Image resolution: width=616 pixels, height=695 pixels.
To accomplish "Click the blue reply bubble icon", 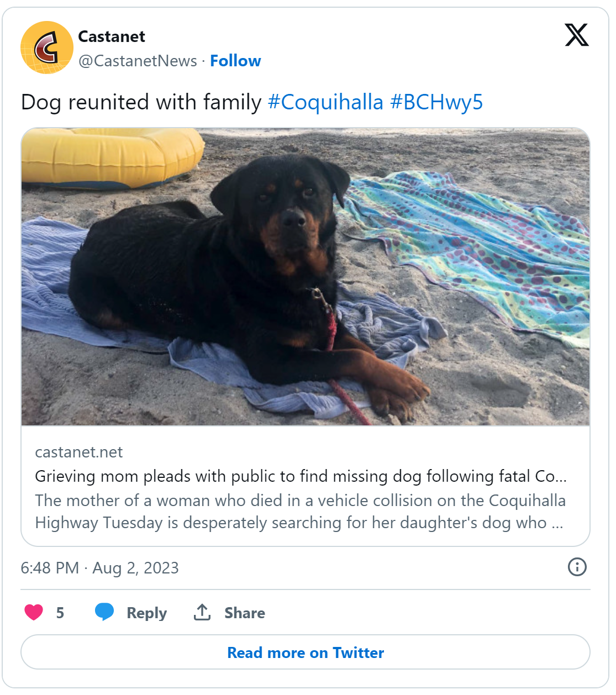I will point(104,612).
